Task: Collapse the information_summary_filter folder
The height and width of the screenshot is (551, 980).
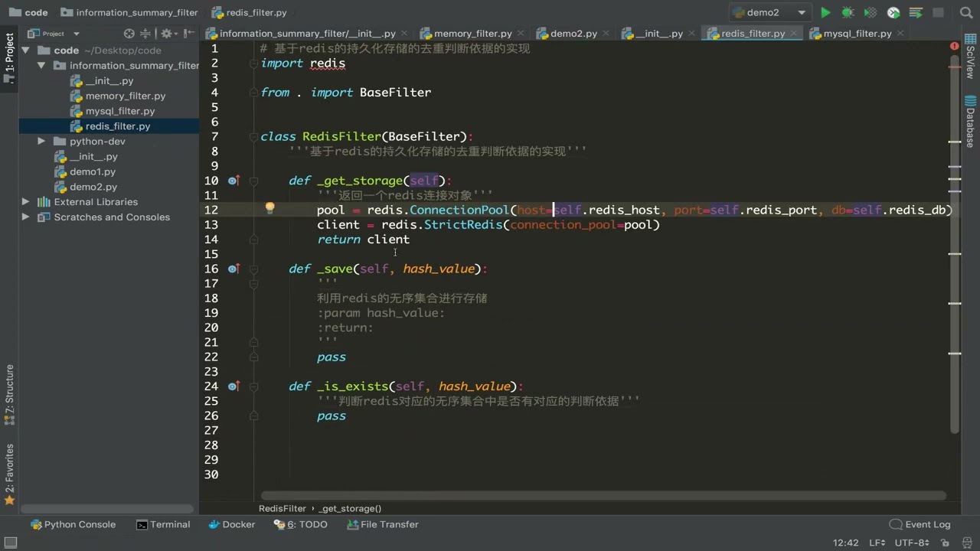Action: pyautogui.click(x=41, y=66)
